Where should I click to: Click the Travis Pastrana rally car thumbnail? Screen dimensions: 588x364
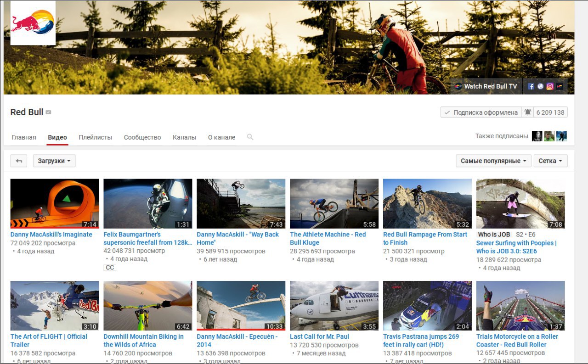(428, 306)
